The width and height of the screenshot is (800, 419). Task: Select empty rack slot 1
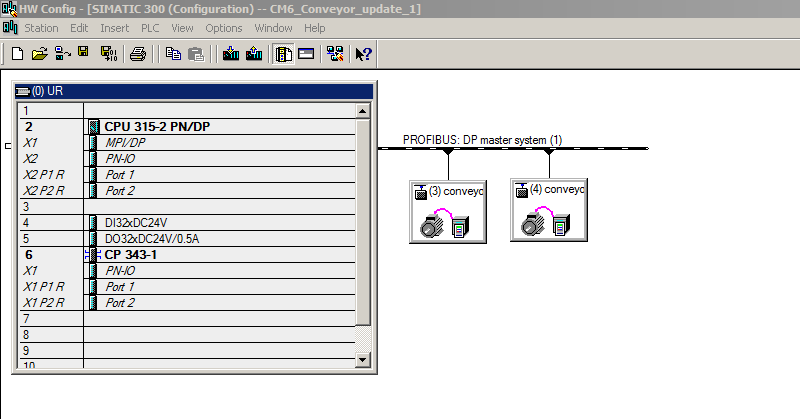pos(187,111)
